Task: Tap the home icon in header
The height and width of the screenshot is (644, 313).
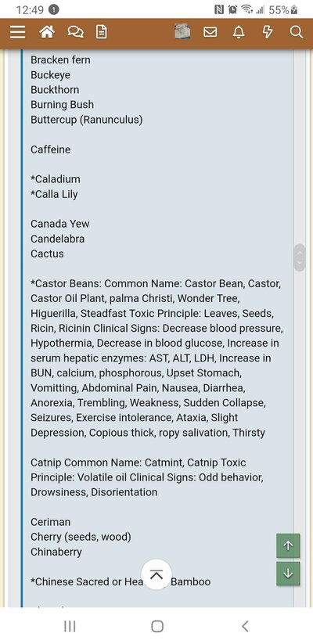Action: pyautogui.click(x=47, y=32)
